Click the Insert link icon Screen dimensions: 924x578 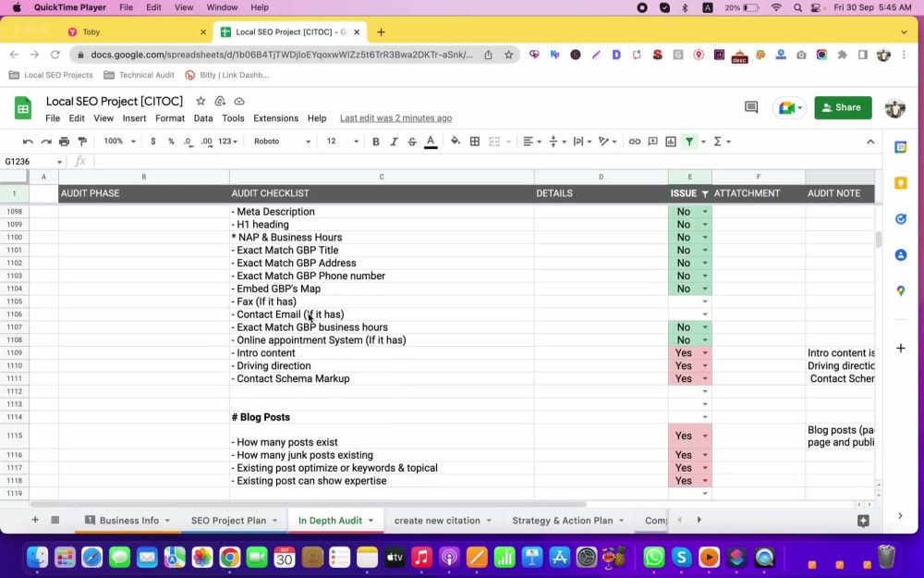click(635, 141)
